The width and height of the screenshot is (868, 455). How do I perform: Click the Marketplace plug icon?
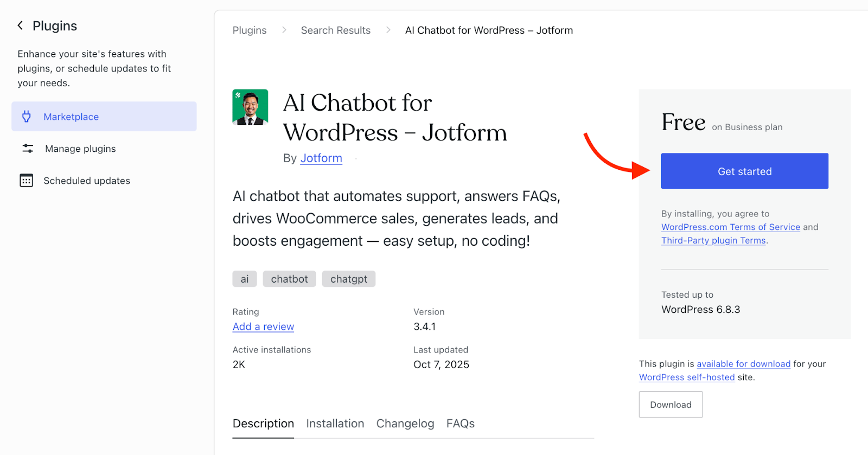(26, 117)
